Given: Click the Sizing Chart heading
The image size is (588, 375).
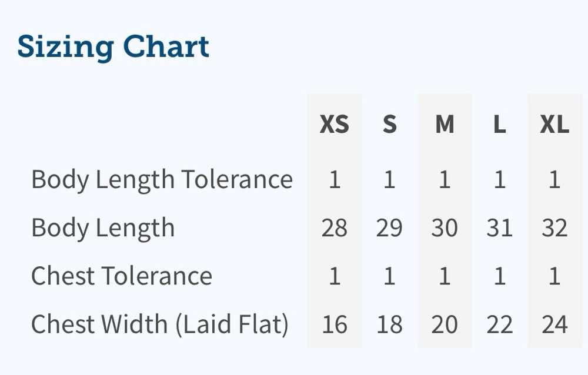Looking at the screenshot, I should (x=113, y=47).
